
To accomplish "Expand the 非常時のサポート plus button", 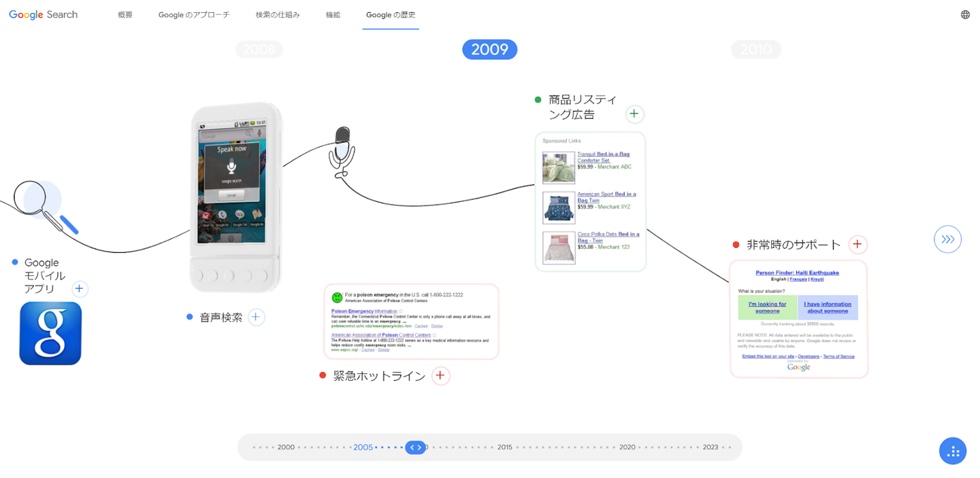I will 857,245.
